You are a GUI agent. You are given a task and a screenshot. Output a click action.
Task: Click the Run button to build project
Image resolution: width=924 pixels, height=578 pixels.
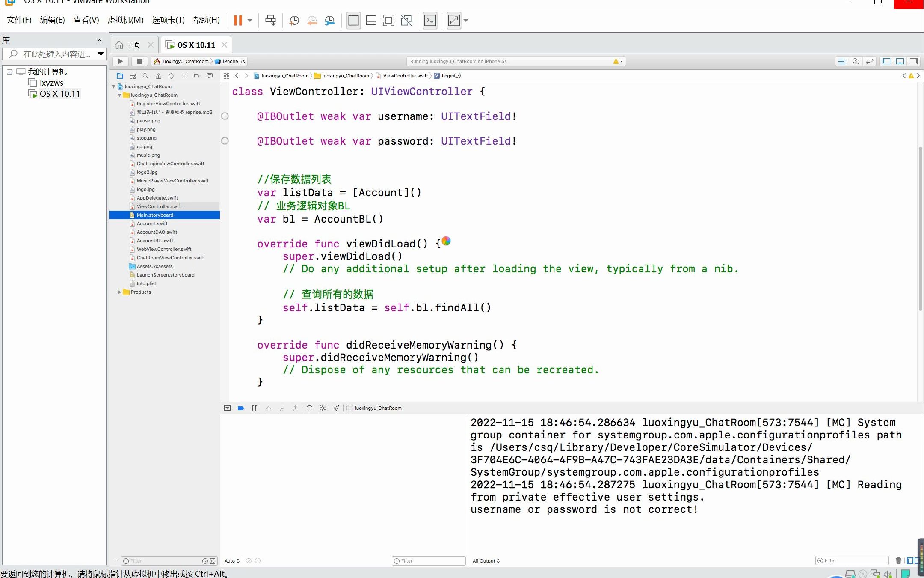coord(120,61)
